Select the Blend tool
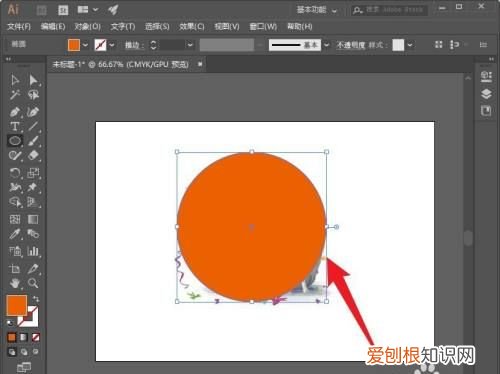This screenshot has width=500, height=374. [x=33, y=234]
